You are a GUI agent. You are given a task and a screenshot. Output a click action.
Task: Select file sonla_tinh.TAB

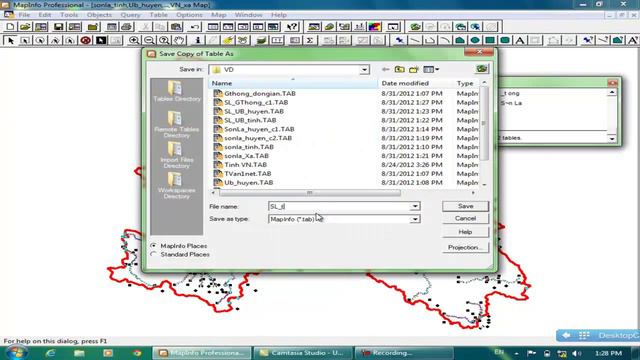click(249, 147)
